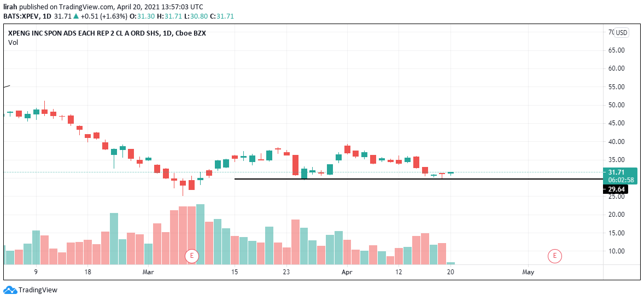Open the upcoming May earnings E marker
This screenshot has height=300, width=644.
pyautogui.click(x=555, y=255)
